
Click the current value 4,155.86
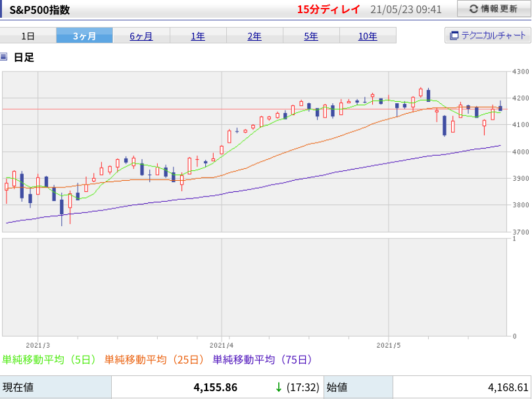(x=216, y=387)
